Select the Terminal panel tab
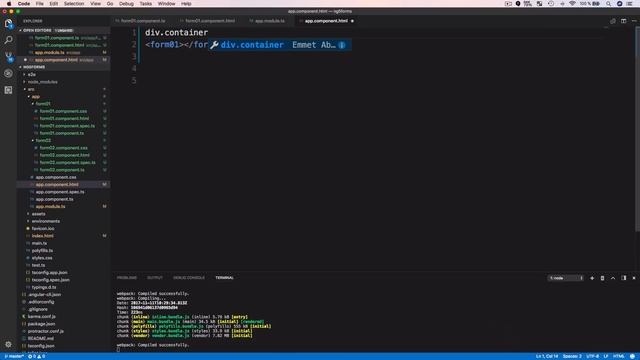Image resolution: width=640 pixels, height=360 pixels. coord(224,278)
